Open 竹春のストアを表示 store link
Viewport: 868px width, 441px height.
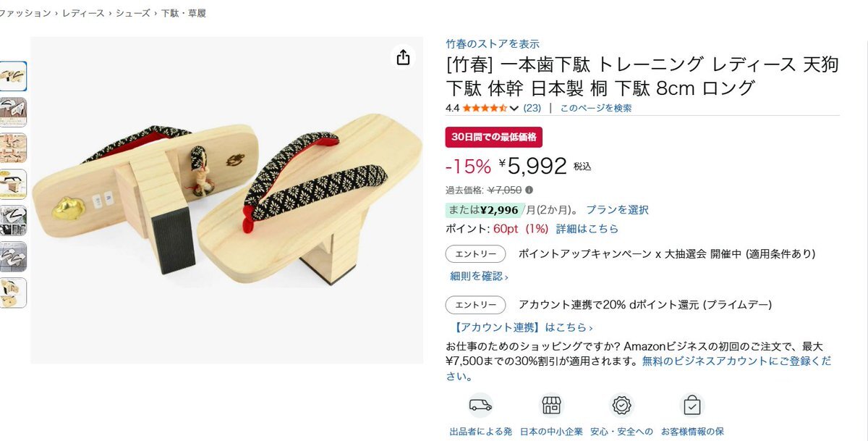tap(493, 43)
